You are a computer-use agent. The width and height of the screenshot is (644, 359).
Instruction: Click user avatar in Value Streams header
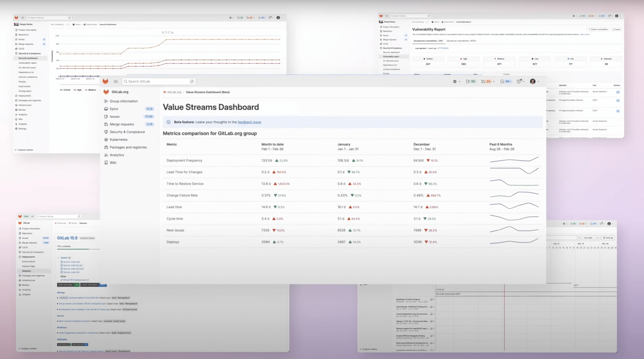532,81
